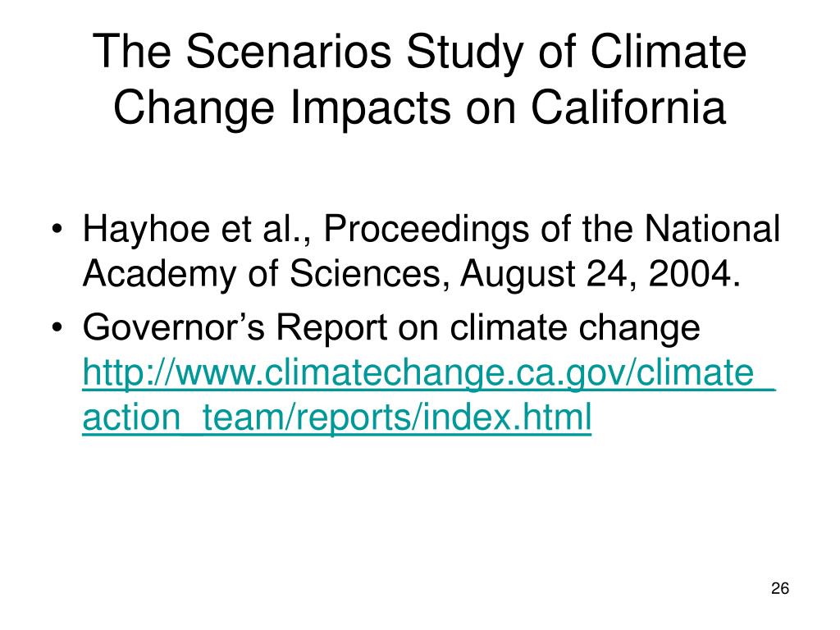Click the first bullet point marker
The width and height of the screenshot is (840, 630).
pos(57,230)
